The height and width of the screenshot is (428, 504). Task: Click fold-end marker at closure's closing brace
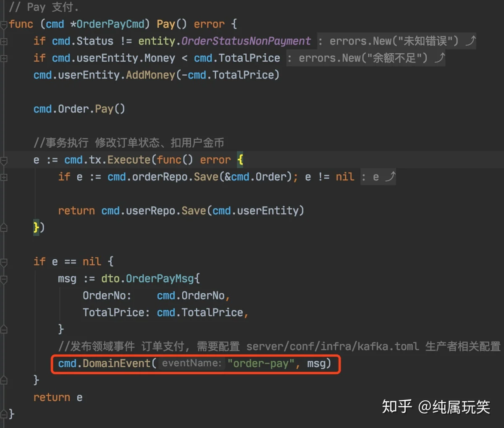pyautogui.click(x=4, y=228)
